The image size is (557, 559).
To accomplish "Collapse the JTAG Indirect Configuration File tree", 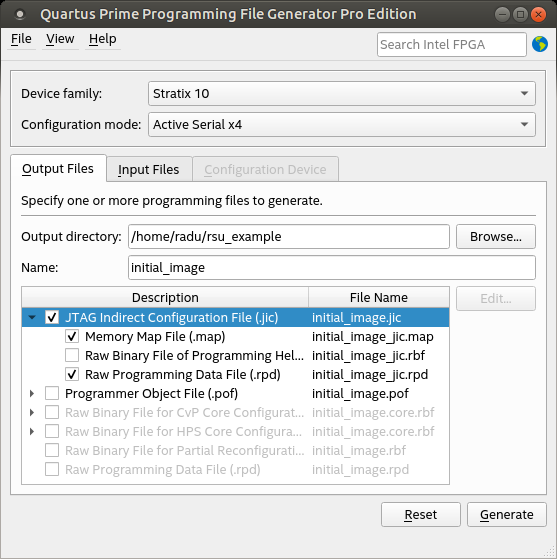I will pos(32,317).
